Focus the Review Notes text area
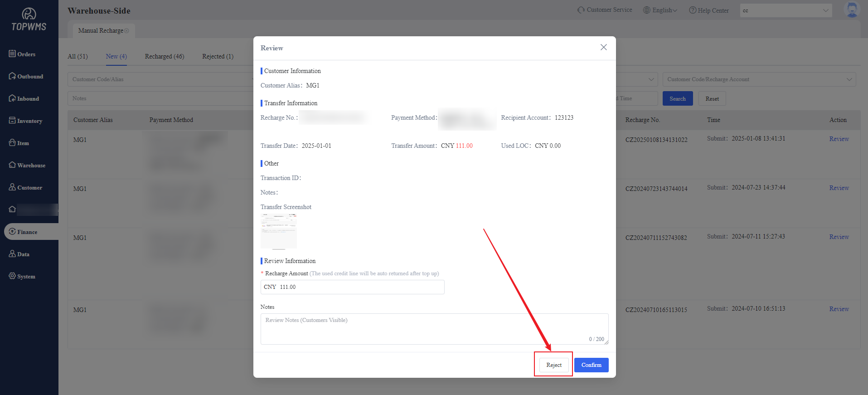Viewport: 868px width, 395px height. coord(434,329)
